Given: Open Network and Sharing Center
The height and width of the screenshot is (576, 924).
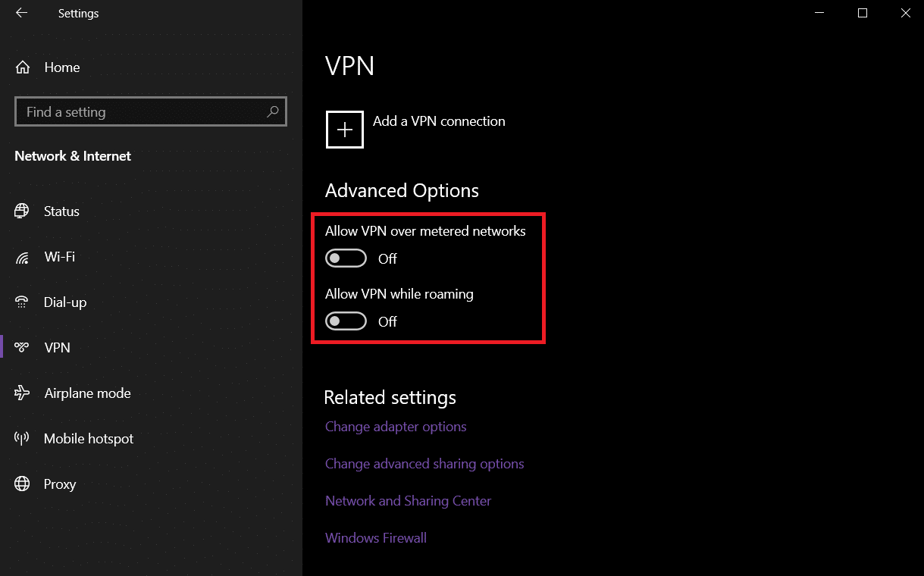Looking at the screenshot, I should pos(408,501).
